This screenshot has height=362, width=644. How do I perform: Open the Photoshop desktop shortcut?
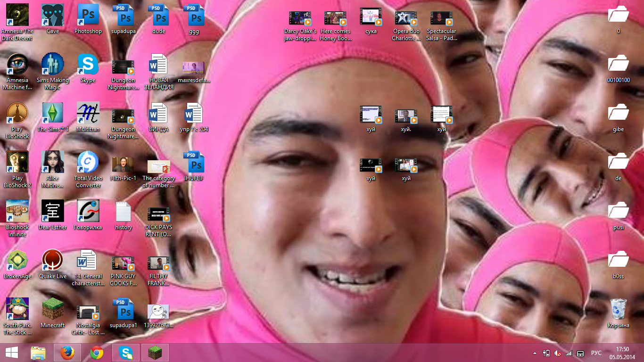tap(88, 16)
